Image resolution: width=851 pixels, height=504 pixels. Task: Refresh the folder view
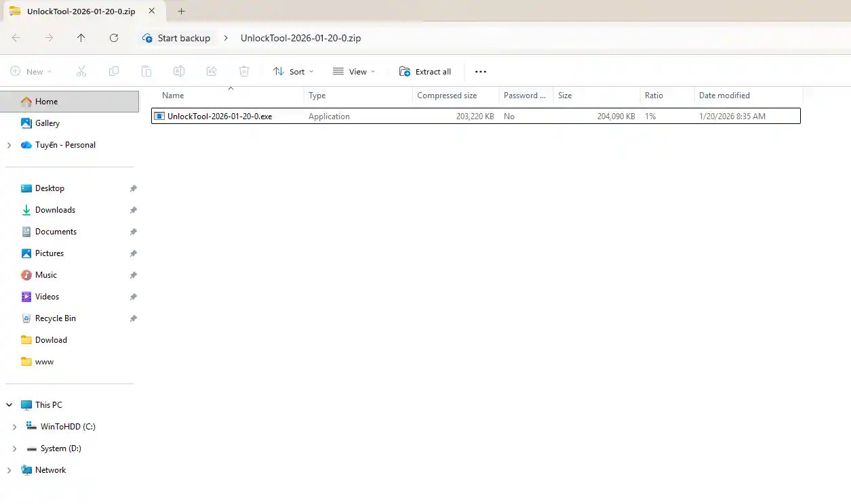pos(113,38)
